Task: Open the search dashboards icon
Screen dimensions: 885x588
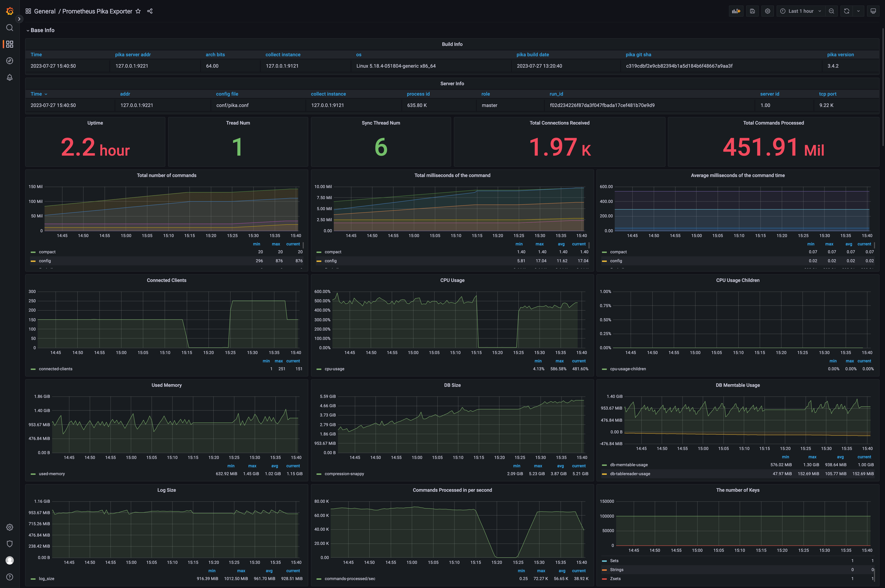Action: coord(10,28)
